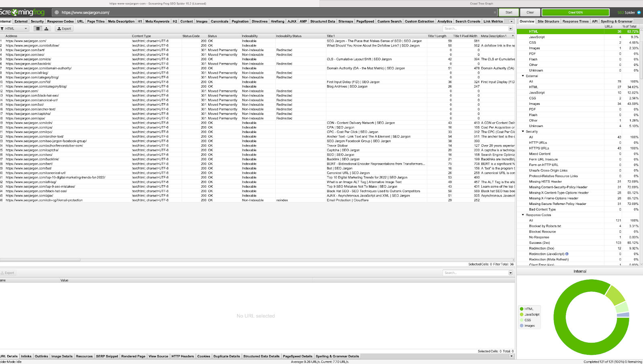Open the main tabs overflow dropdown arrow
Screen dimensions: 643x364
(512, 21)
